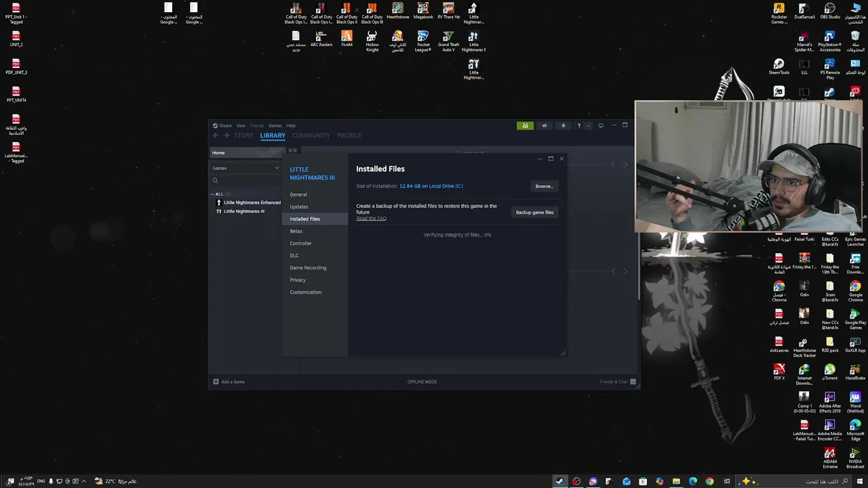This screenshot has width=868, height=488.
Task: Collapse the ALL games category
Action: (x=213, y=194)
